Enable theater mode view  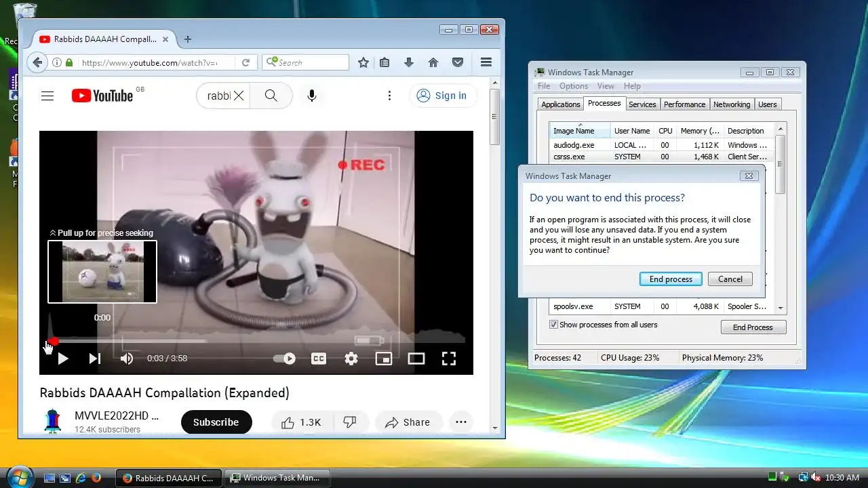416,359
